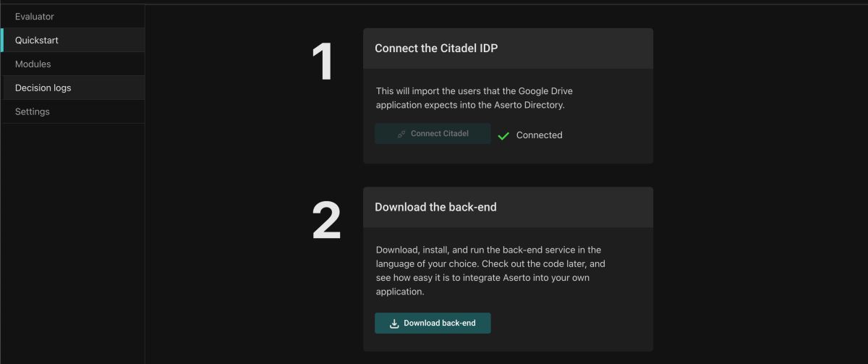Open Settings in the sidebar
The width and height of the screenshot is (868, 364).
72,112
